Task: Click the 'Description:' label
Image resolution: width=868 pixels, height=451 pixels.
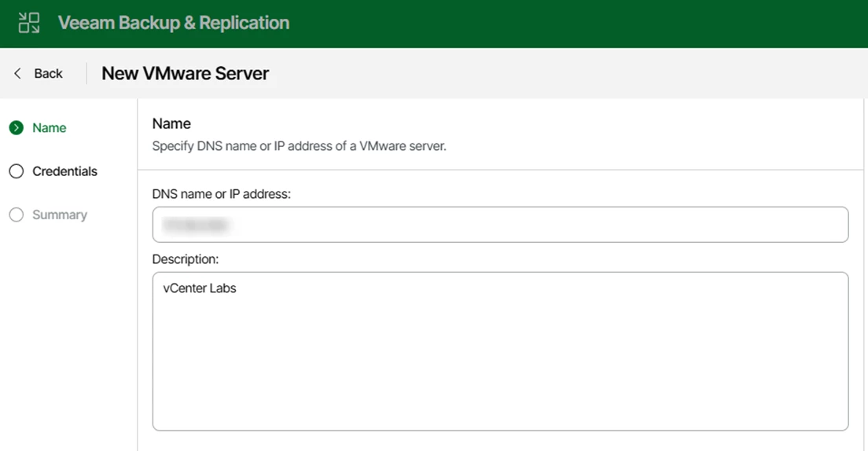Action: (x=186, y=259)
